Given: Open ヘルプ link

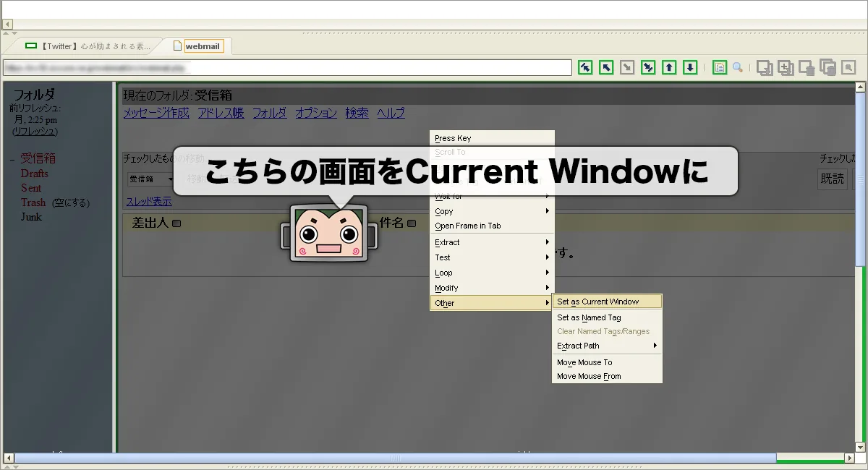Looking at the screenshot, I should click(x=391, y=113).
